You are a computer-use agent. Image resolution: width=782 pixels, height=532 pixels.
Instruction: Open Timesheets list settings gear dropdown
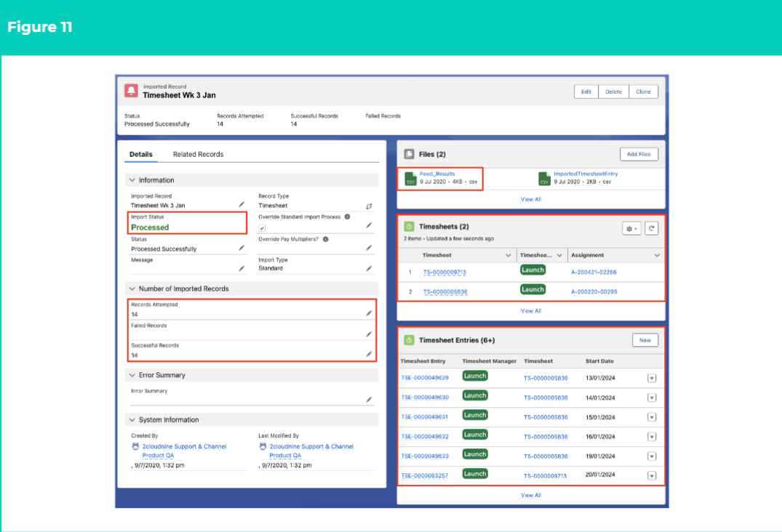631,229
